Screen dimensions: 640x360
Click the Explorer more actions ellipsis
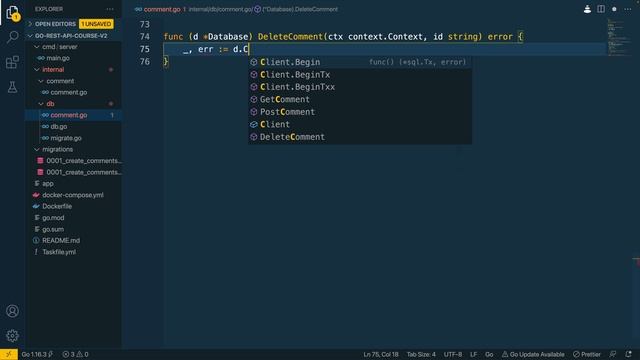pyautogui.click(x=110, y=9)
